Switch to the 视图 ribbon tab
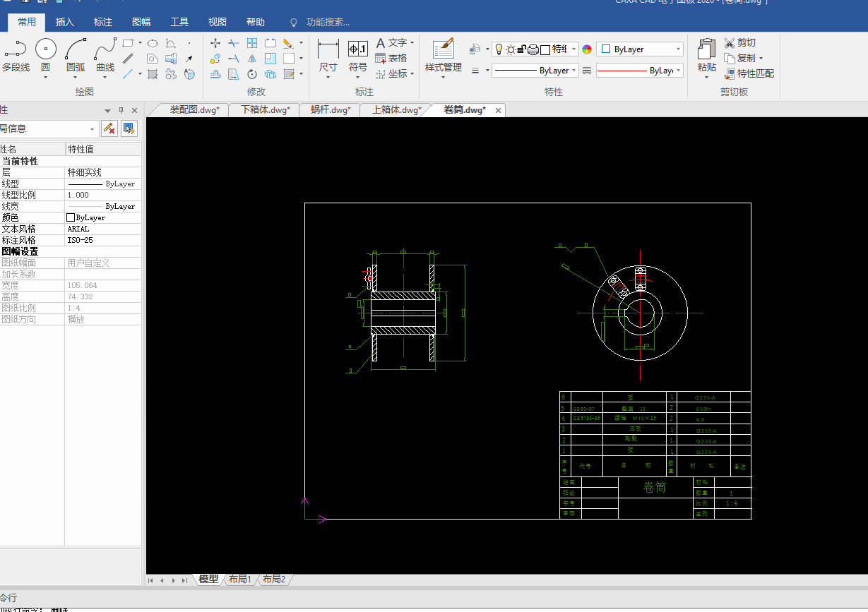This screenshot has width=868, height=612. 218,22
